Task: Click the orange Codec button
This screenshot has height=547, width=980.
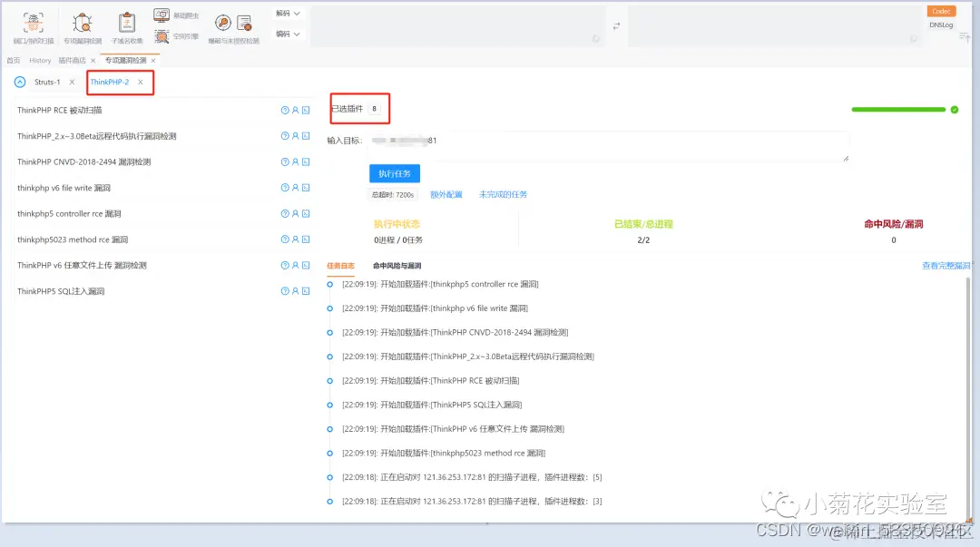Action: (x=941, y=11)
